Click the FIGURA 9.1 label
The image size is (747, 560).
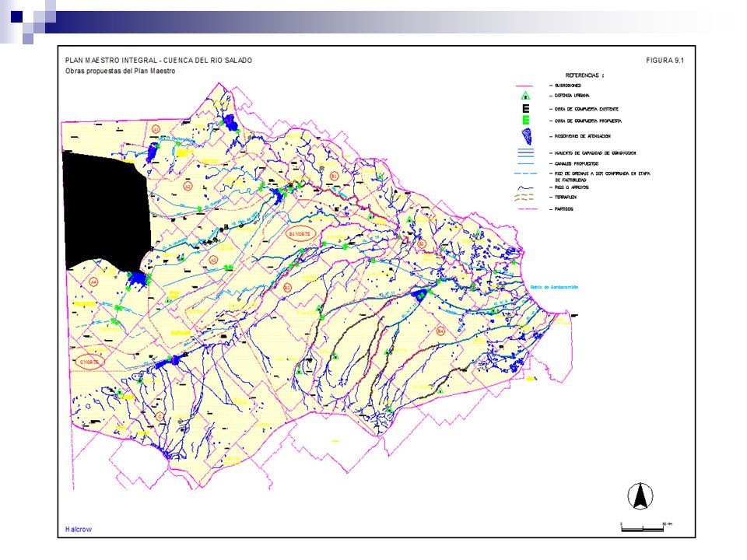point(665,61)
